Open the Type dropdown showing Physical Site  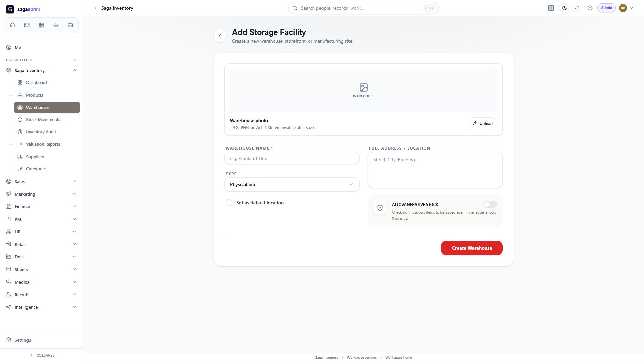292,184
